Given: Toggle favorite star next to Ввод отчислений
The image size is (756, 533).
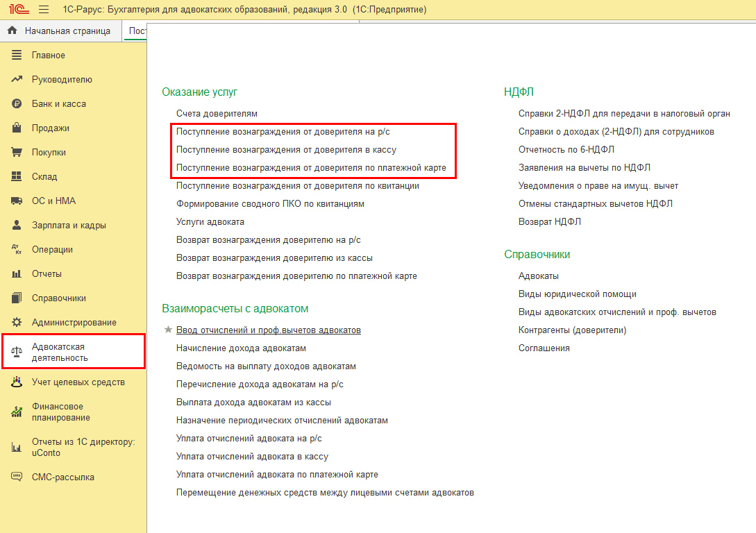Looking at the screenshot, I should coord(167,330).
